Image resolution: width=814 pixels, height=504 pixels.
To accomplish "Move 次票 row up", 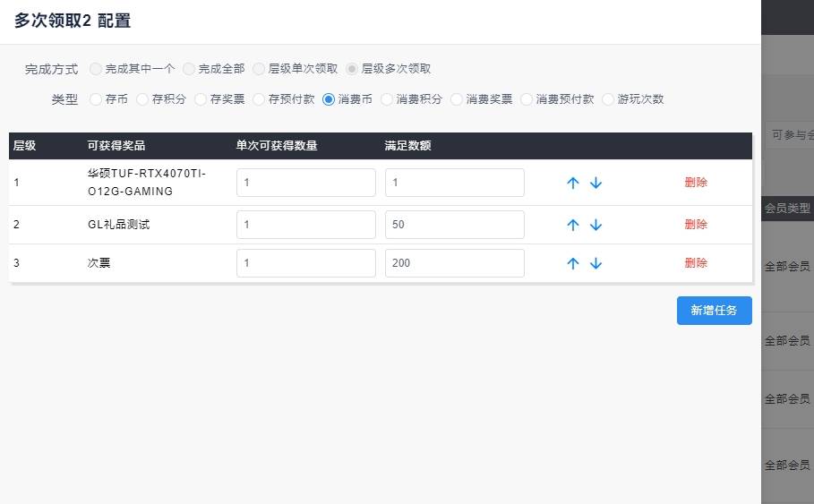I will click(x=572, y=263).
